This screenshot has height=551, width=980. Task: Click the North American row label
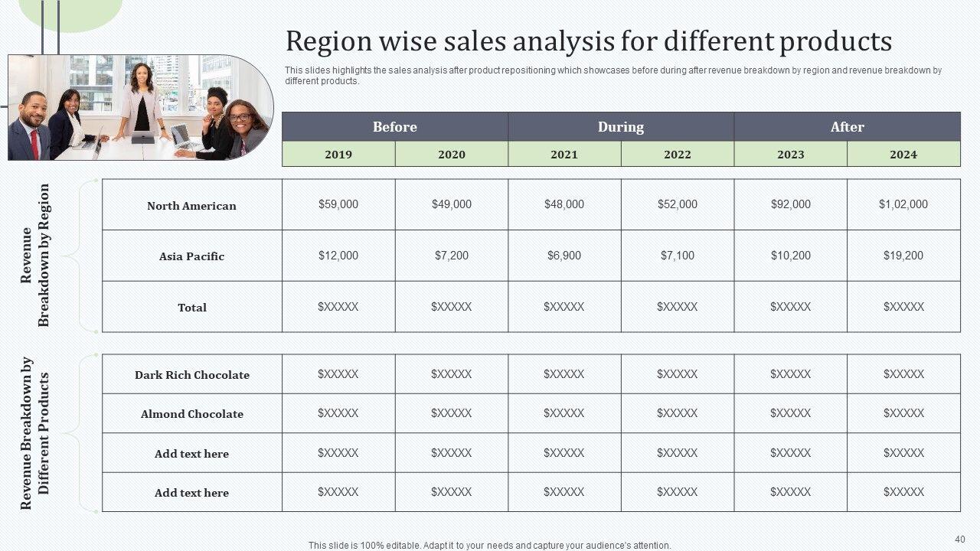191,205
